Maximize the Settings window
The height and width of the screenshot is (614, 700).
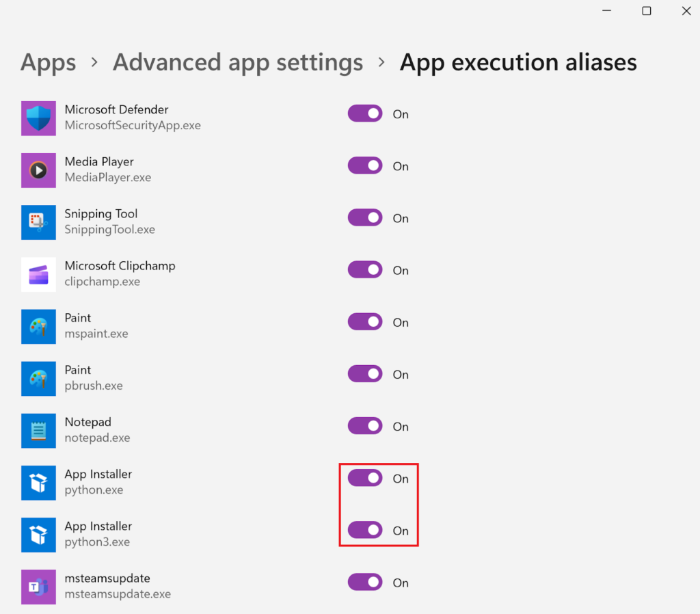click(x=646, y=11)
